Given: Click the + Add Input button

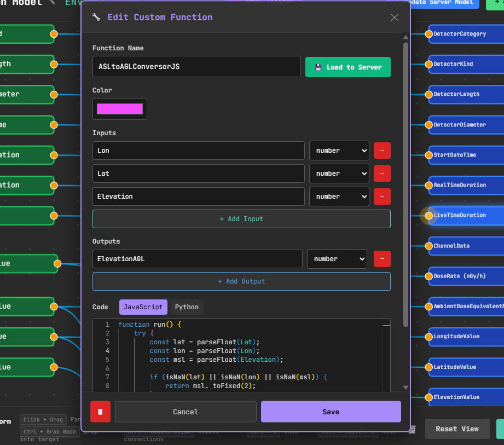Looking at the screenshot, I should pos(241,219).
